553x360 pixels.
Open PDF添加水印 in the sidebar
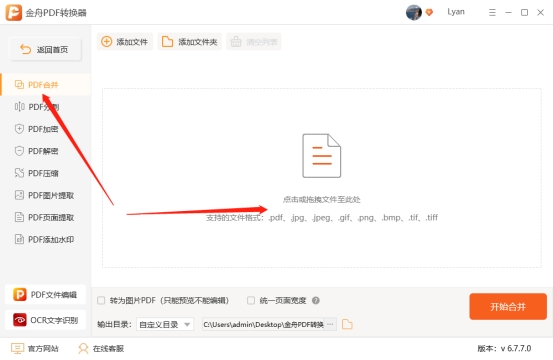(x=45, y=239)
